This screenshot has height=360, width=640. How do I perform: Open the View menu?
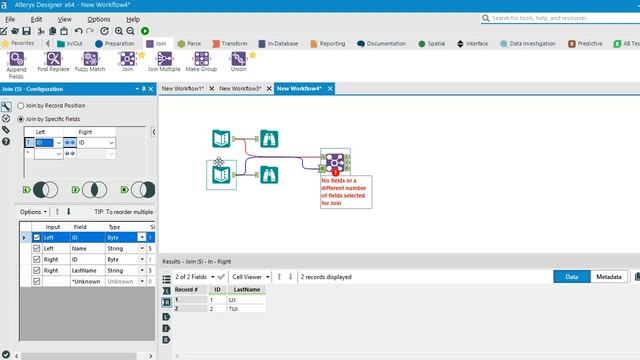(64, 19)
